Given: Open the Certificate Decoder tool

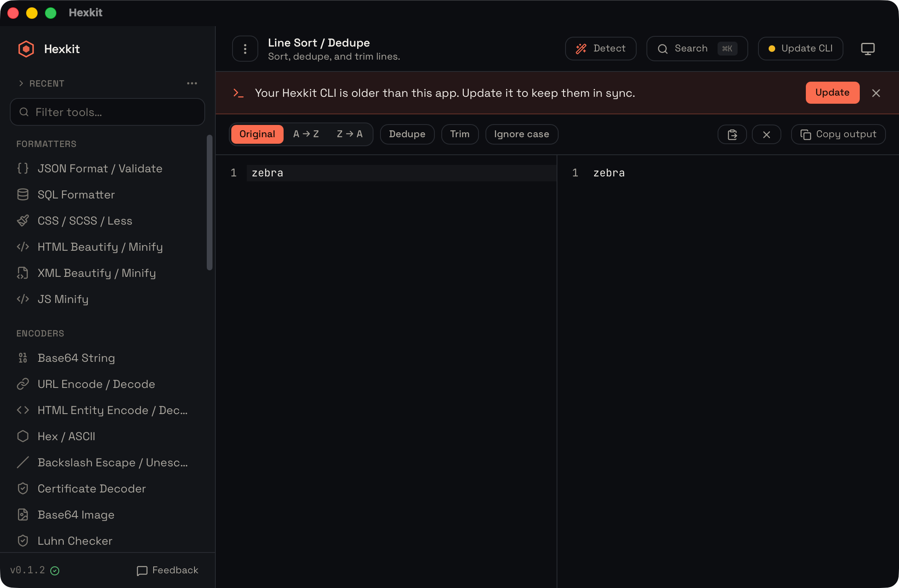Looking at the screenshot, I should point(108,488).
